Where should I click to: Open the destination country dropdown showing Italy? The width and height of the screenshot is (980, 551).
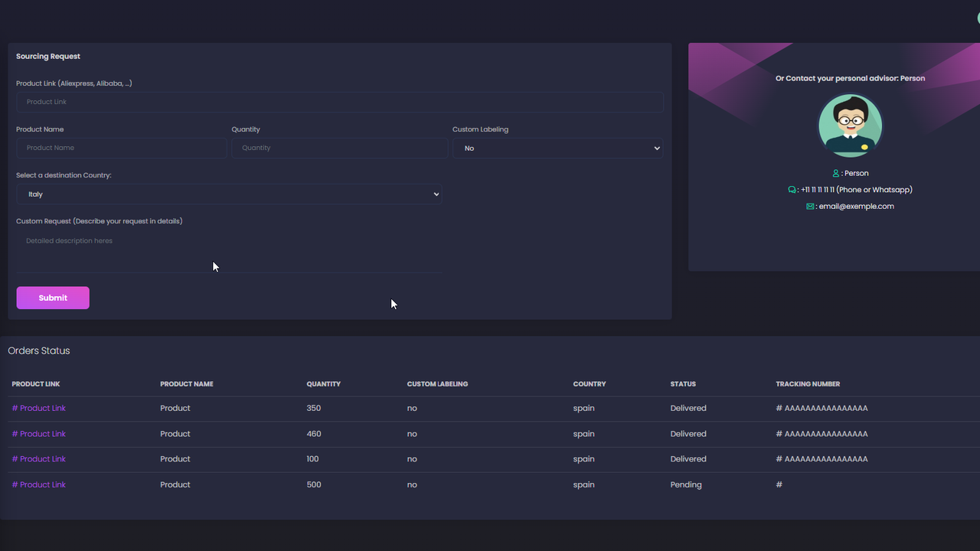pos(229,194)
